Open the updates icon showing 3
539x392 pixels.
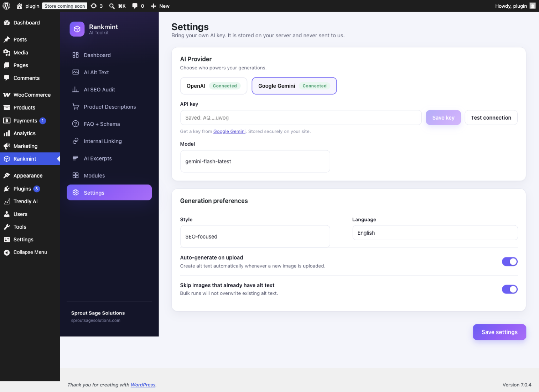[x=94, y=6]
